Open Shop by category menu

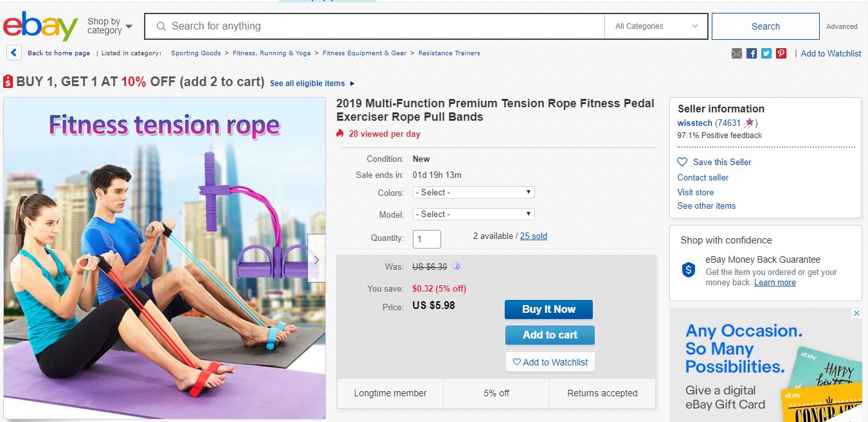pyautogui.click(x=110, y=26)
